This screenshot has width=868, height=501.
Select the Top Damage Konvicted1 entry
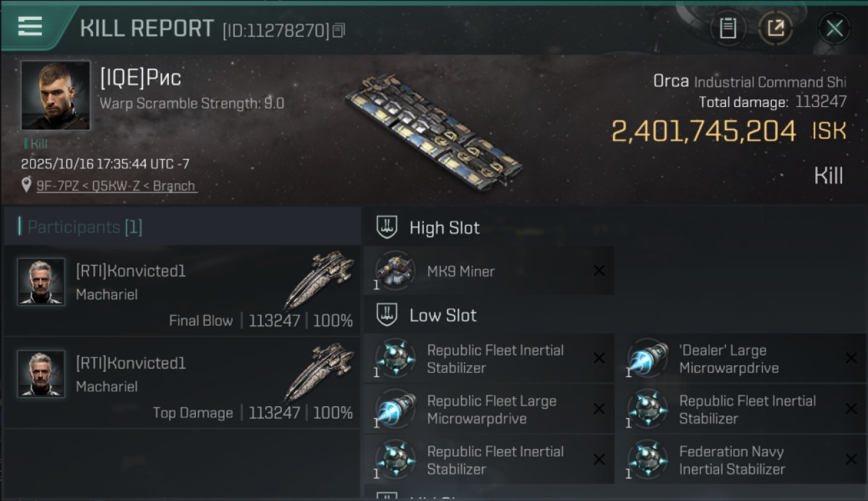(182, 383)
